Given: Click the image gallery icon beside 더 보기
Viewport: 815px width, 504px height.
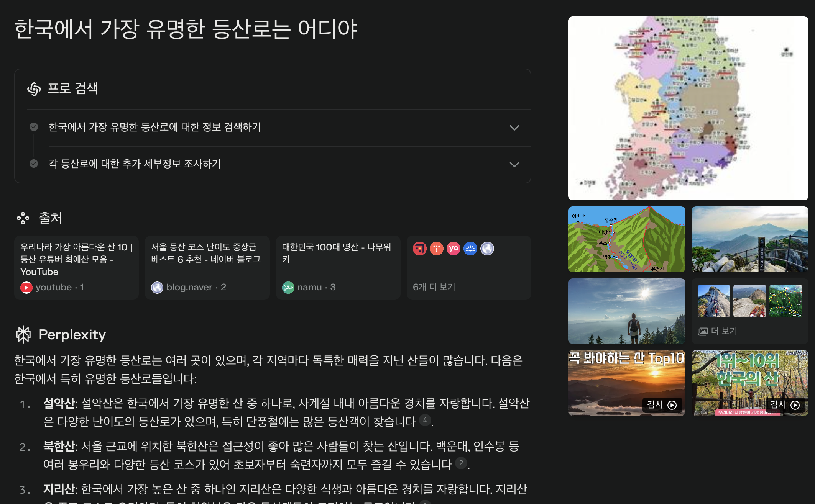Looking at the screenshot, I should [703, 331].
